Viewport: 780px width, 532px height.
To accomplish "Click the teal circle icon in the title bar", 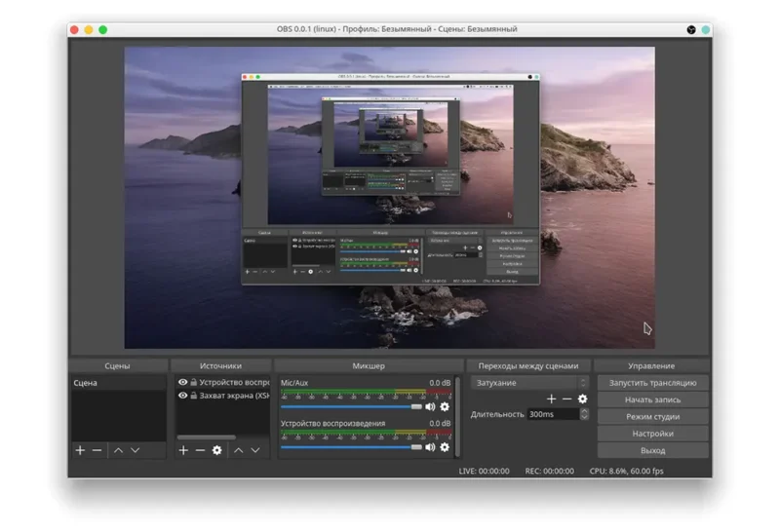I will [705, 30].
